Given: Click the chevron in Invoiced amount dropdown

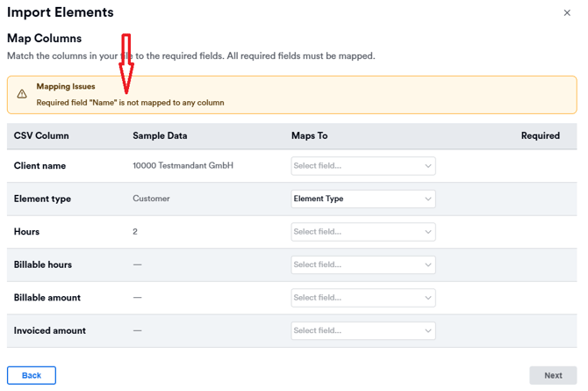Looking at the screenshot, I should point(428,331).
